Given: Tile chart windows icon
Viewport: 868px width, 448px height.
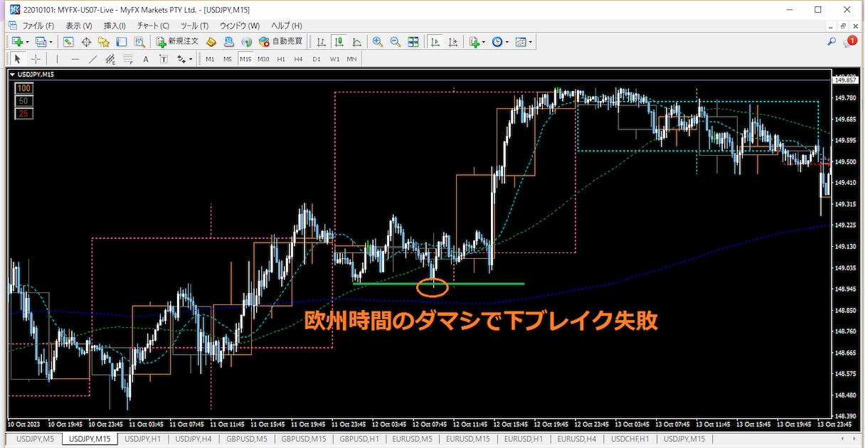Looking at the screenshot, I should 413,42.
